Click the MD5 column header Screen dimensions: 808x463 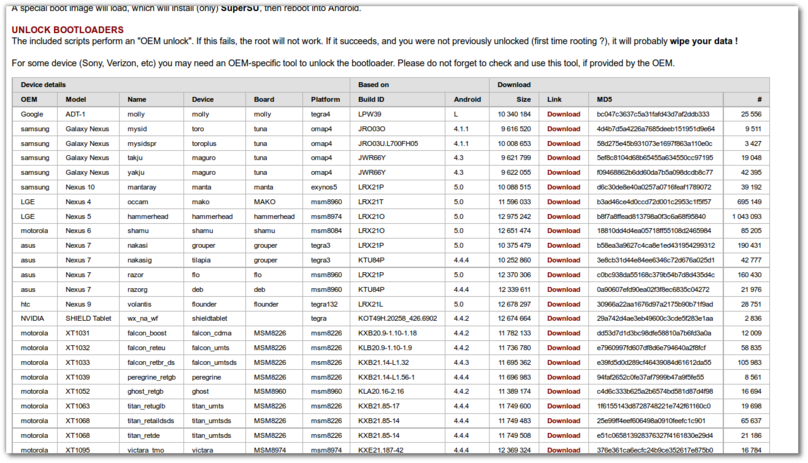(x=603, y=100)
